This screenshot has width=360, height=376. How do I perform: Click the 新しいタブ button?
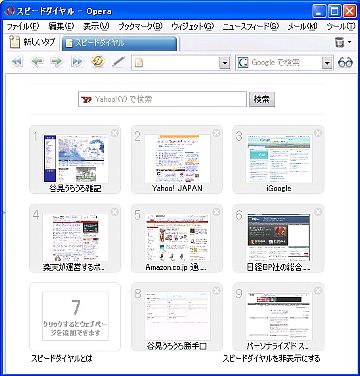[32, 42]
